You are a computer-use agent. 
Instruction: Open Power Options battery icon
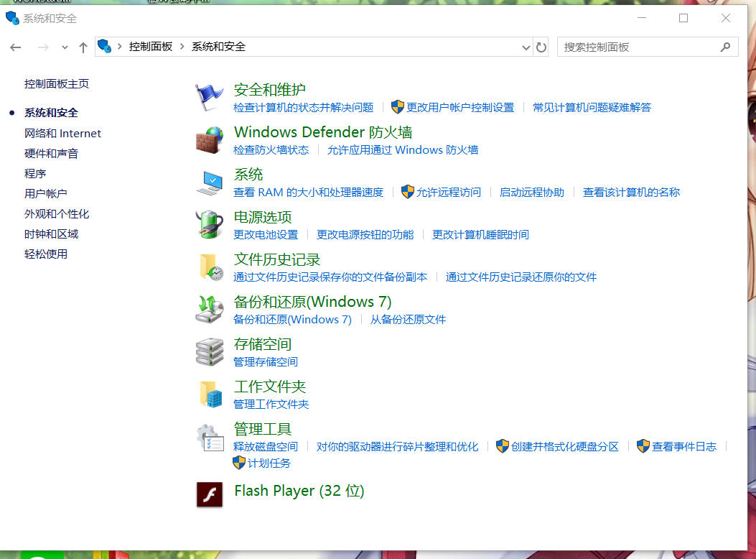[209, 225]
